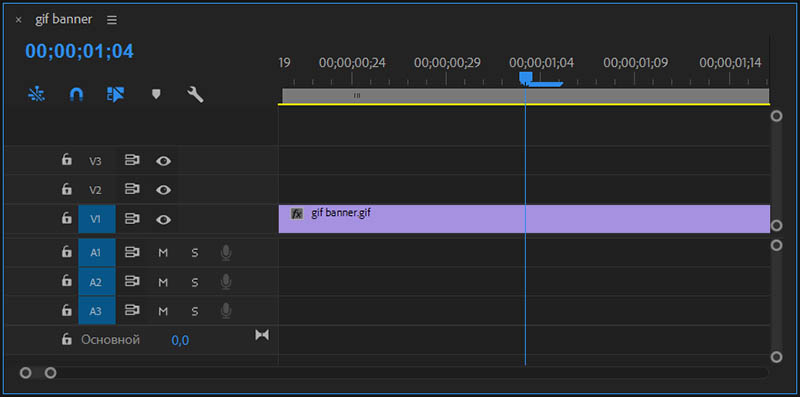Viewport: 800px width, 397px height.
Task: Toggle sync lock on V2
Action: click(132, 190)
